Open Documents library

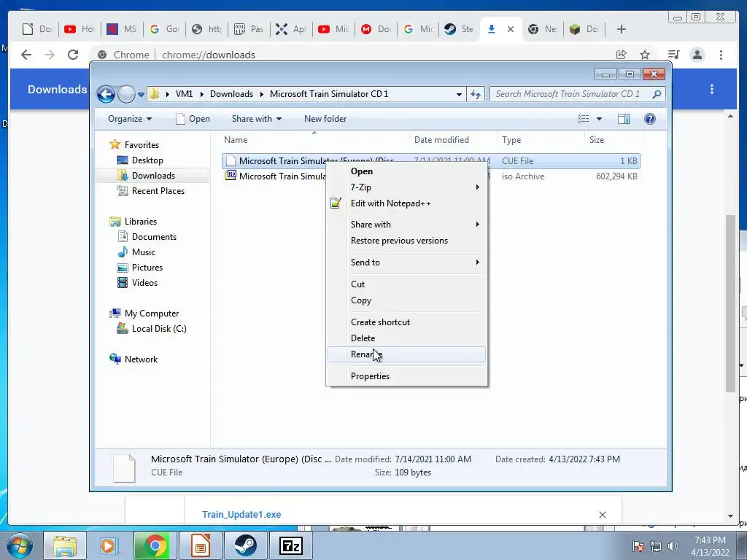tap(154, 237)
